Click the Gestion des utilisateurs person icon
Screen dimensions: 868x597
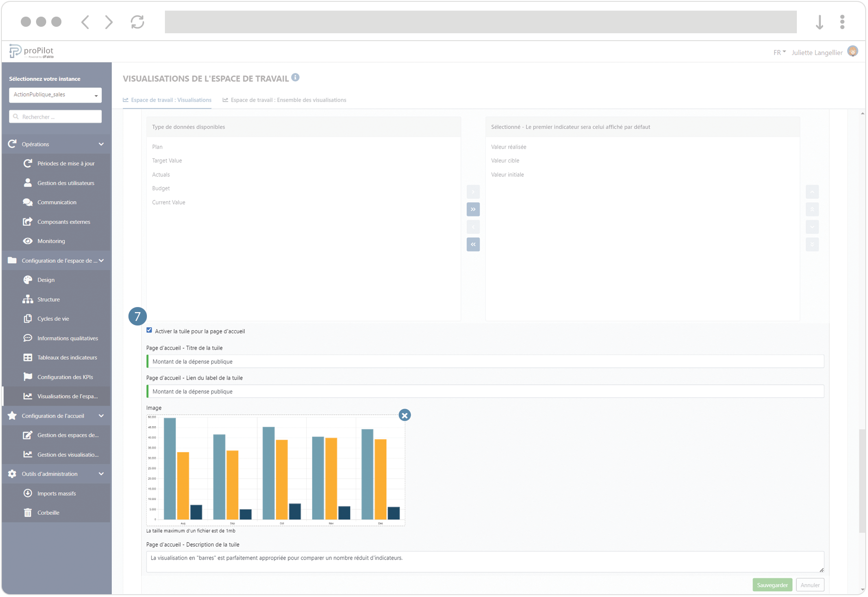click(28, 182)
